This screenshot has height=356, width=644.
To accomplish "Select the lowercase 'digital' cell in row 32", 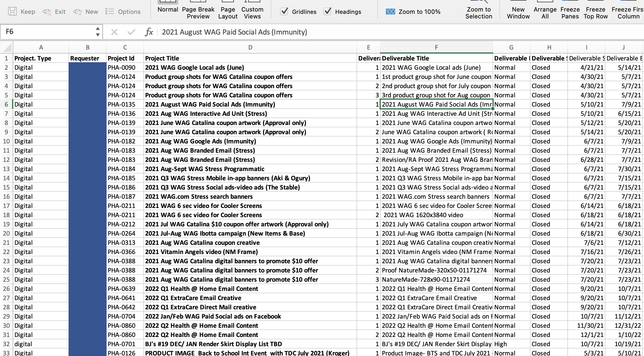I will pos(41,344).
